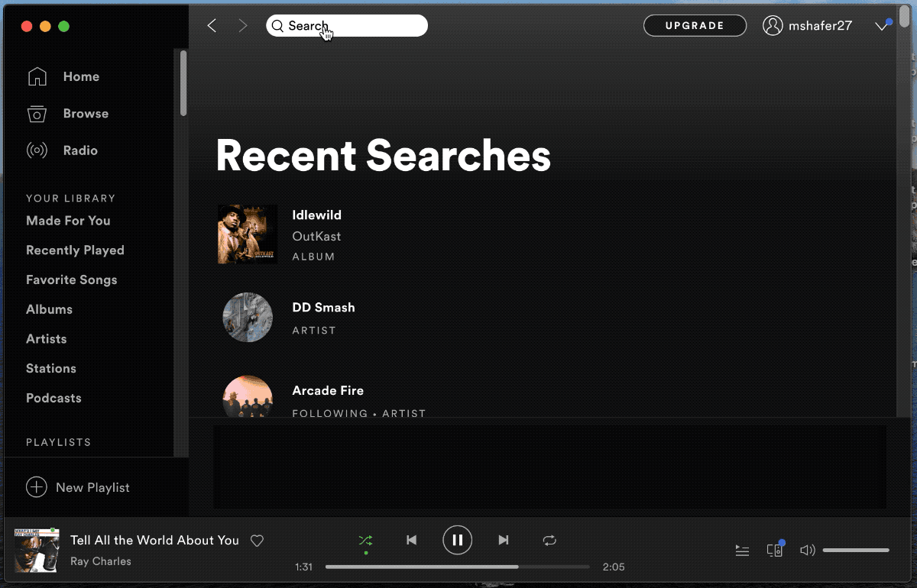This screenshot has width=917, height=588.
Task: Open song title Tell All the World About You
Action: click(x=154, y=541)
